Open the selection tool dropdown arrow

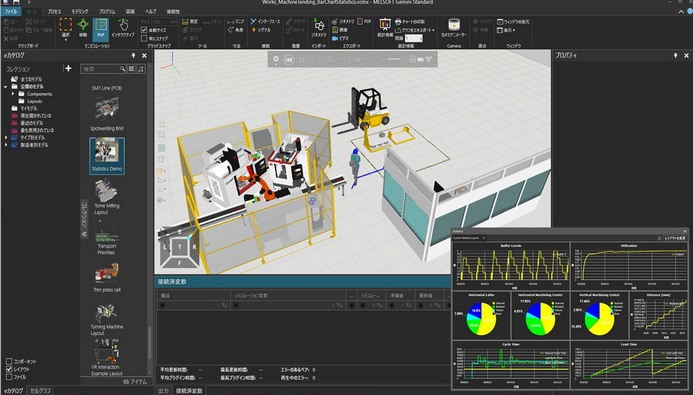point(66,40)
